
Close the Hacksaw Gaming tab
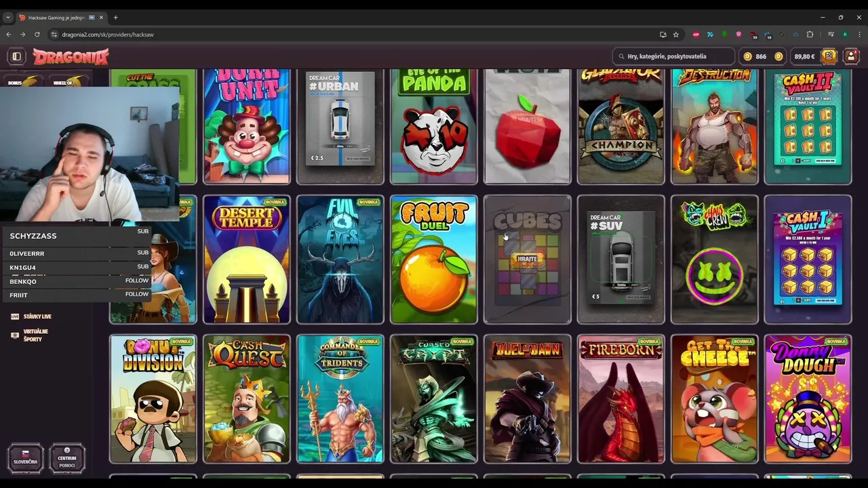[101, 18]
